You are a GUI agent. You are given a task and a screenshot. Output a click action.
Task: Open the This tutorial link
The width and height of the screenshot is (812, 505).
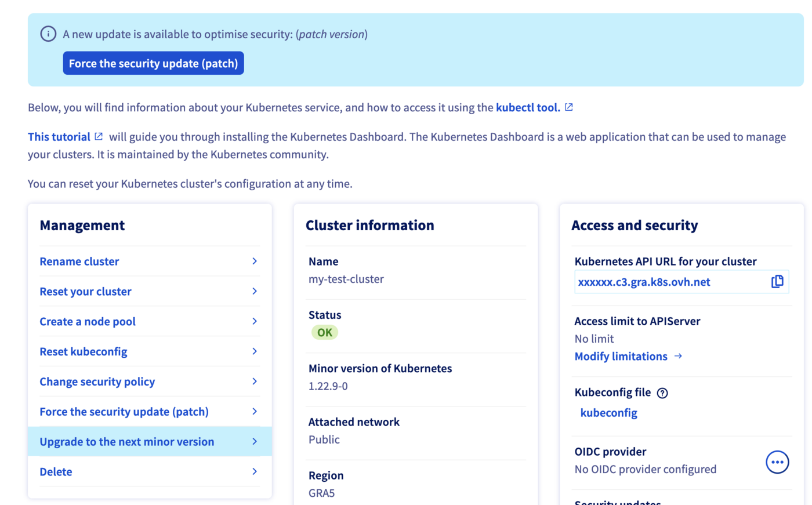click(59, 137)
